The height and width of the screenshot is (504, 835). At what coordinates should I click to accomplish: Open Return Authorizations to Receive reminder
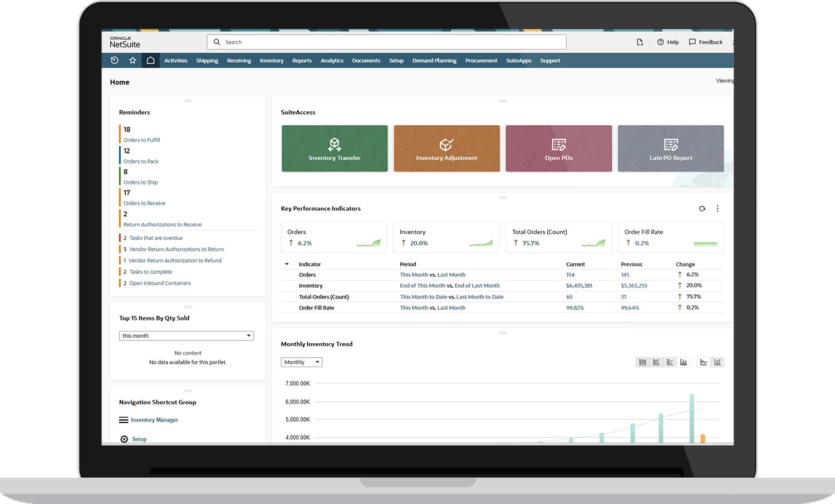[163, 225]
